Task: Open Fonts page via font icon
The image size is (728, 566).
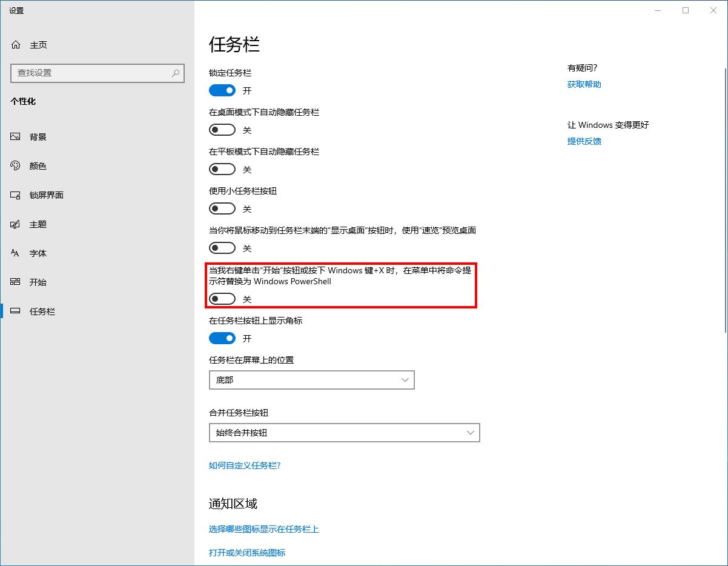Action: tap(16, 253)
